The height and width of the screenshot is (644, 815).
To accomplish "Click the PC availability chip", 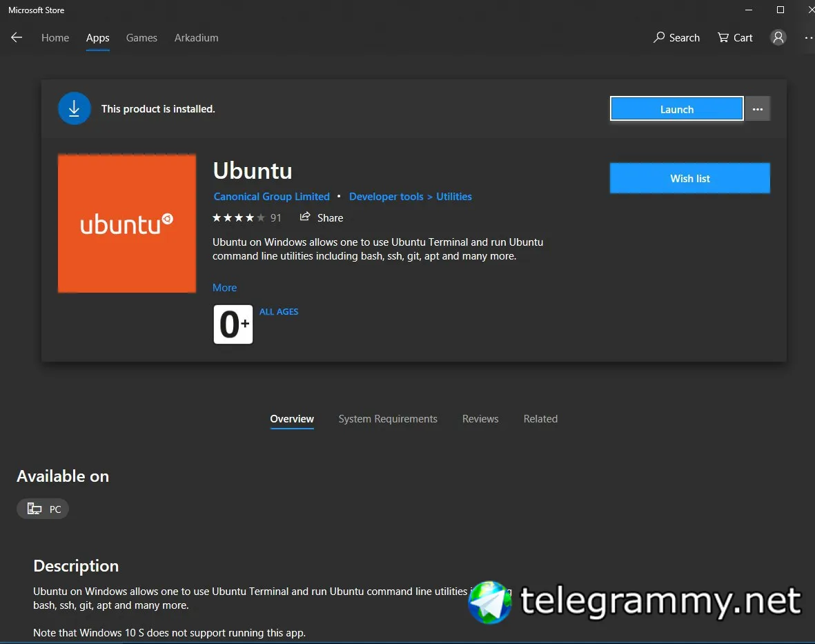I will coord(43,509).
